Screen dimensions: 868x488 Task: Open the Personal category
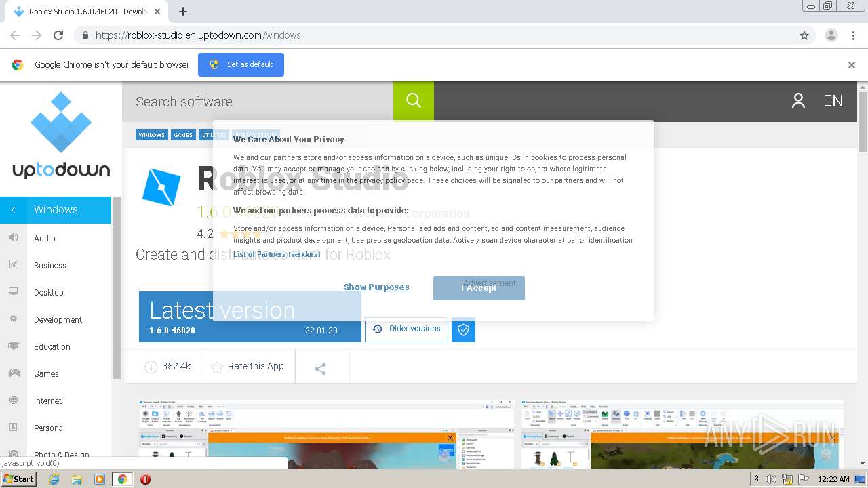(50, 428)
